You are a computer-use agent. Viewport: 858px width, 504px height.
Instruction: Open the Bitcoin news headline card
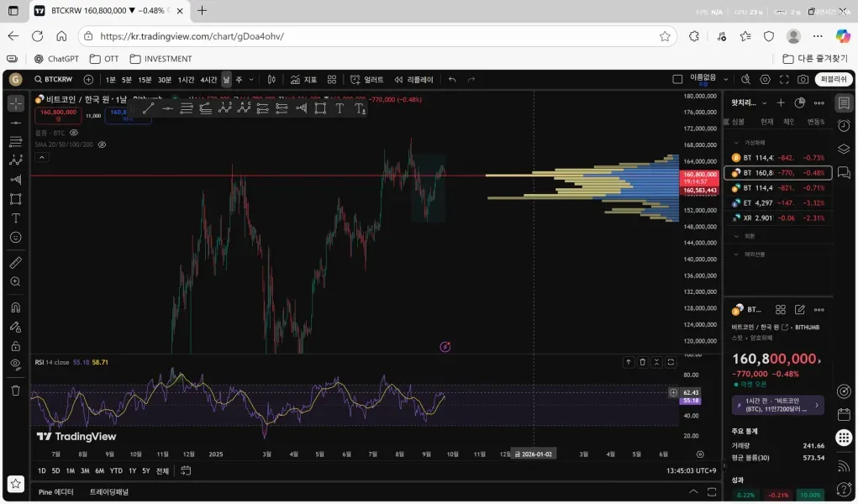(777, 405)
